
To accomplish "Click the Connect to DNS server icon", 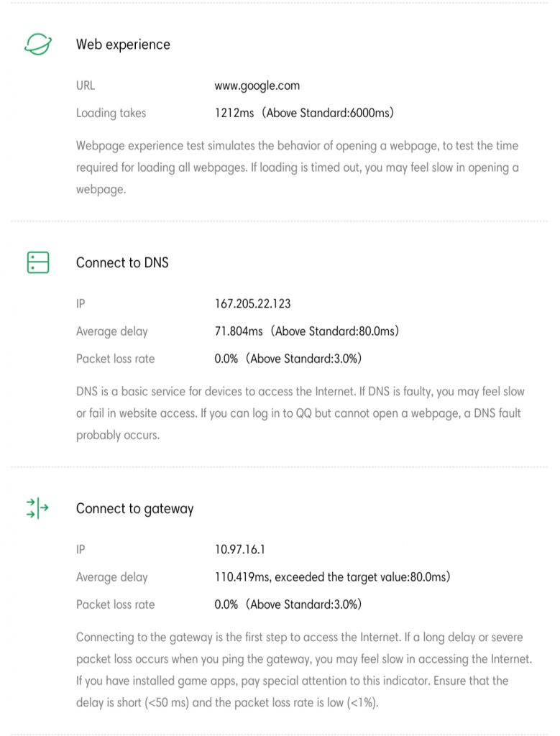I will 38,262.
